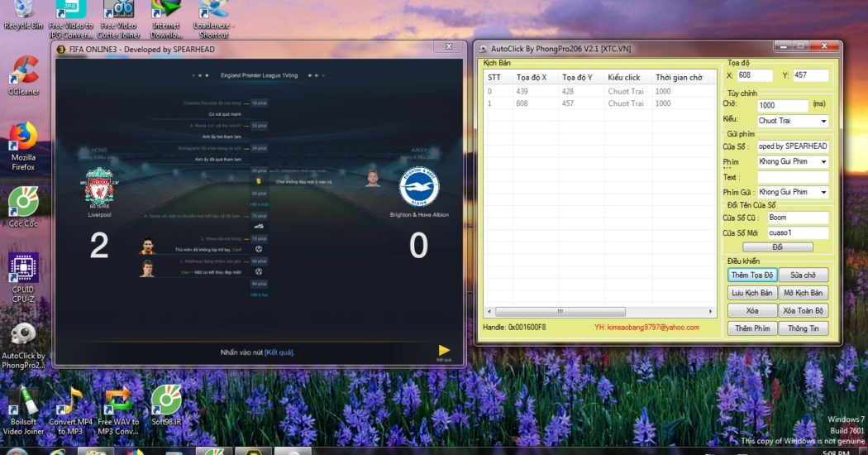Select Free Video to JPG Converter icon
The width and height of the screenshot is (868, 455).
coord(71,19)
